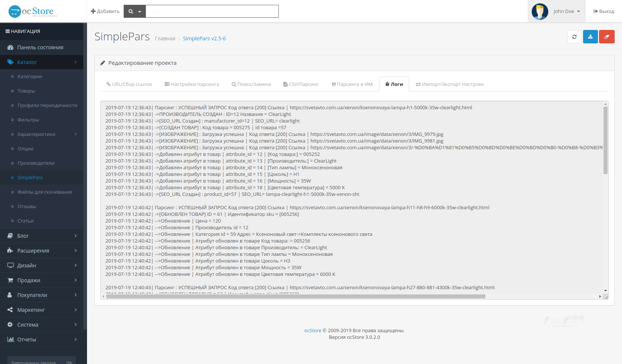Click the Каталог tag icon
Screen dimensions: 622x364
(10, 62)
